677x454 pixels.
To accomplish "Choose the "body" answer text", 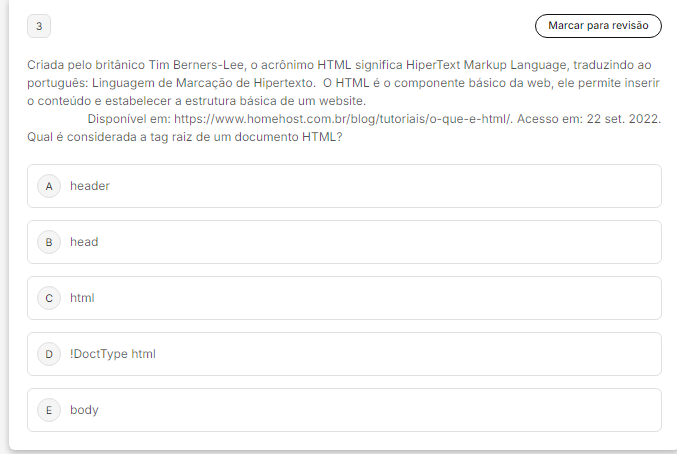I will point(84,410).
